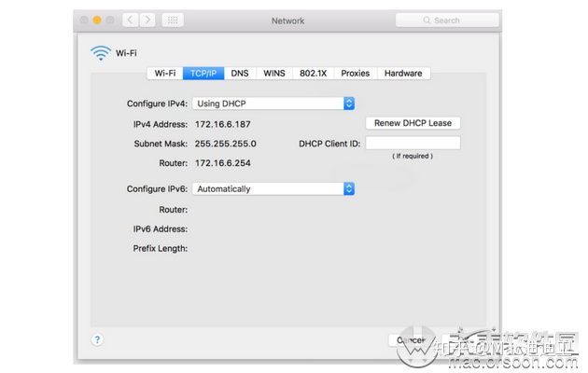Switch to the Proxies tab
Image resolution: width=588 pixels, height=373 pixels.
[x=355, y=73]
